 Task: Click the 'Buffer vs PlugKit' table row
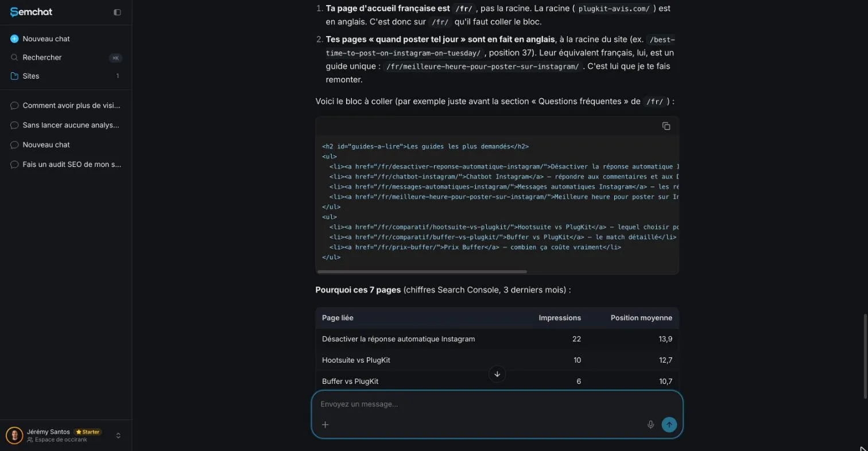click(497, 381)
